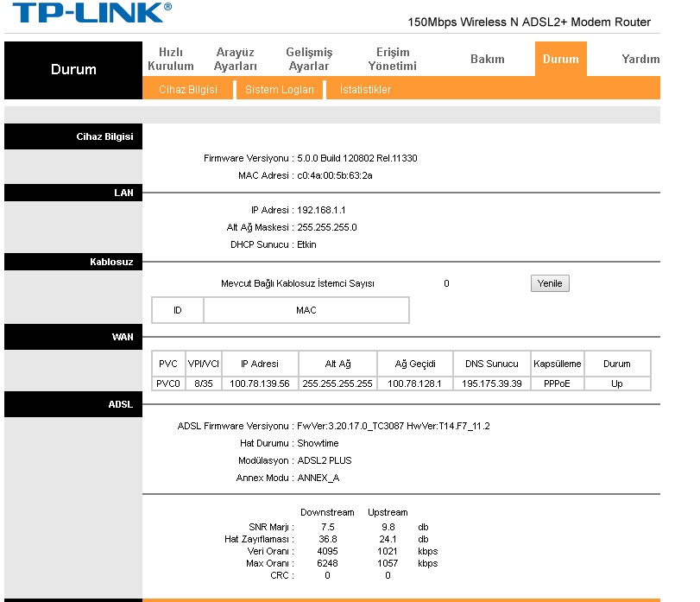Click upstream SNR margin 9.8
Screen dimensions: 700x602
[388, 527]
